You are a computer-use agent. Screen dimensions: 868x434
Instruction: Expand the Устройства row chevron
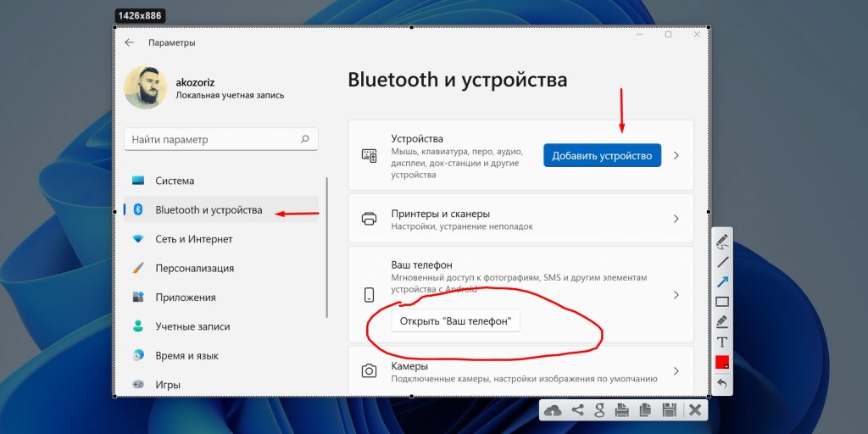676,156
